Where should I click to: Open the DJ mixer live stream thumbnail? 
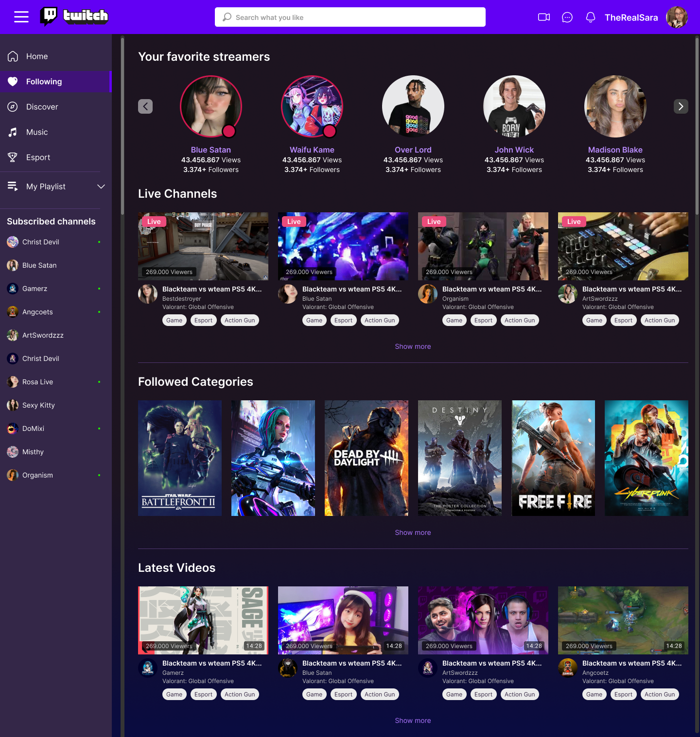point(623,246)
